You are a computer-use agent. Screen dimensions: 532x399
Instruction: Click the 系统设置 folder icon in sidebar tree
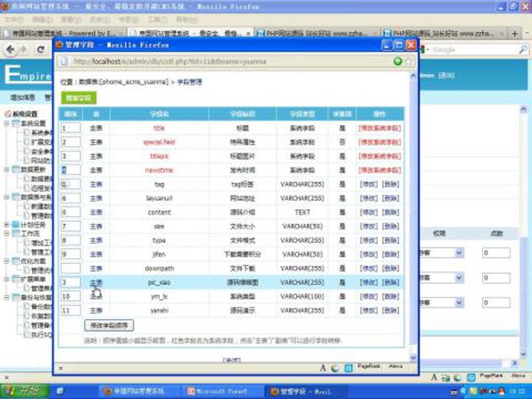pyautogui.click(x=15, y=123)
